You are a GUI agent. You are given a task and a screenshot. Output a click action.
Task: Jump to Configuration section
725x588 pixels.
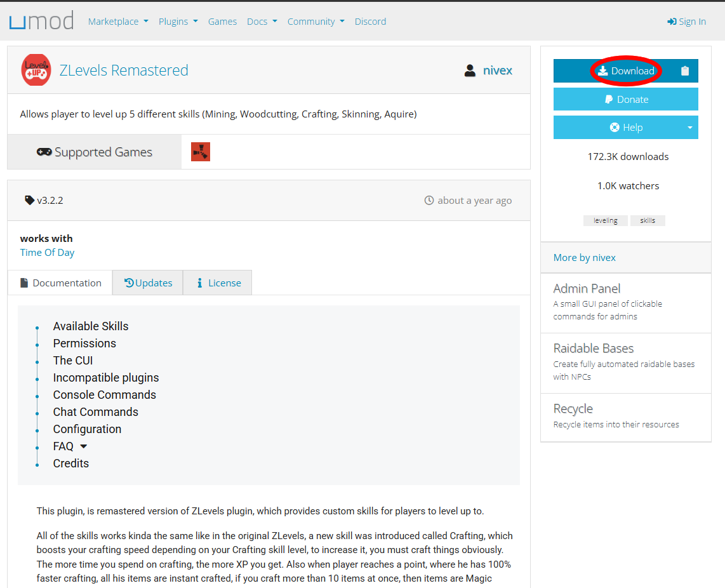[88, 429]
